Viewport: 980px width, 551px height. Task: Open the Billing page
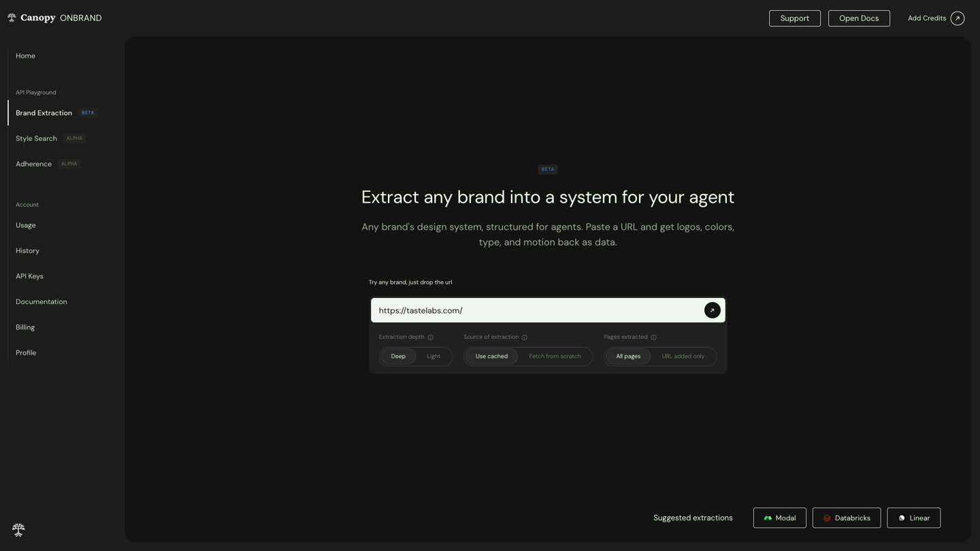click(x=25, y=327)
